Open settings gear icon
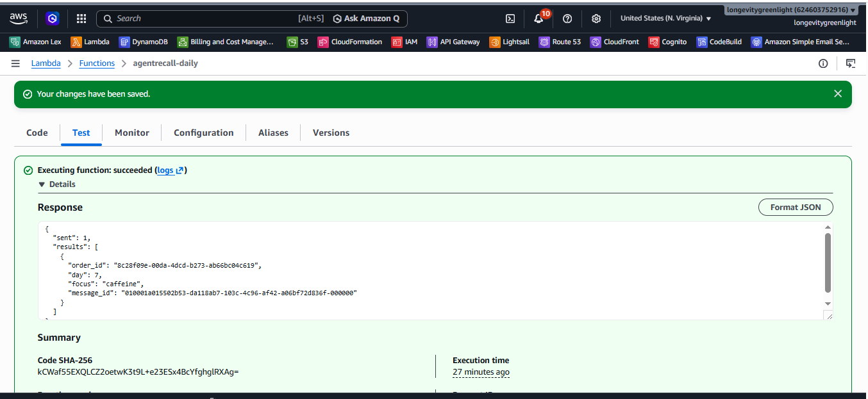This screenshot has height=399, width=868. pyautogui.click(x=596, y=19)
